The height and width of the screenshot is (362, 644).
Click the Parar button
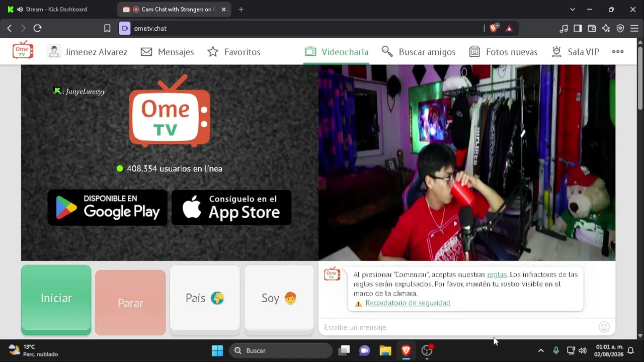[130, 303]
